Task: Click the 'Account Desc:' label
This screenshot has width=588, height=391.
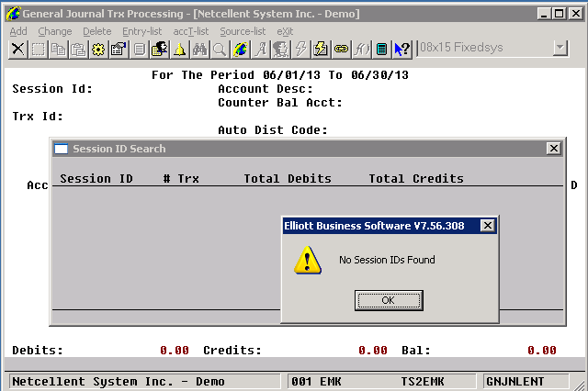Action: coord(266,89)
